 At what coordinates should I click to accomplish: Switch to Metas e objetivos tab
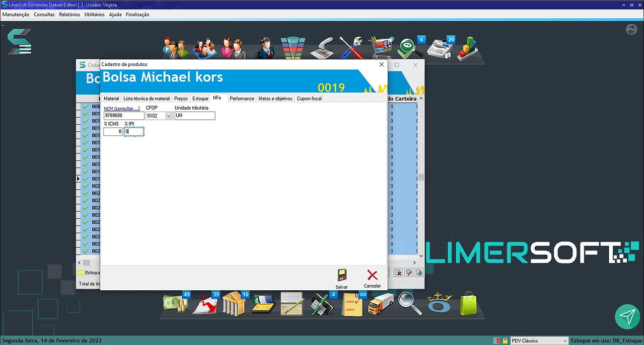pos(275,99)
